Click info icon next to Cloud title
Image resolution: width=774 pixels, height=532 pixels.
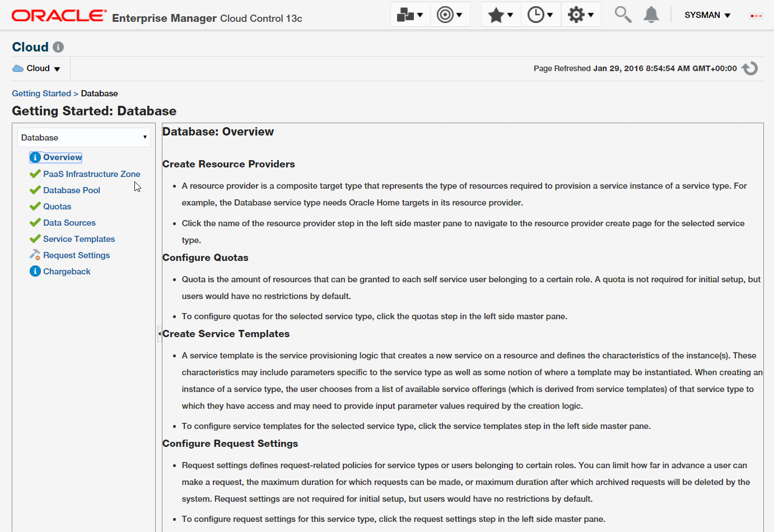pyautogui.click(x=58, y=47)
